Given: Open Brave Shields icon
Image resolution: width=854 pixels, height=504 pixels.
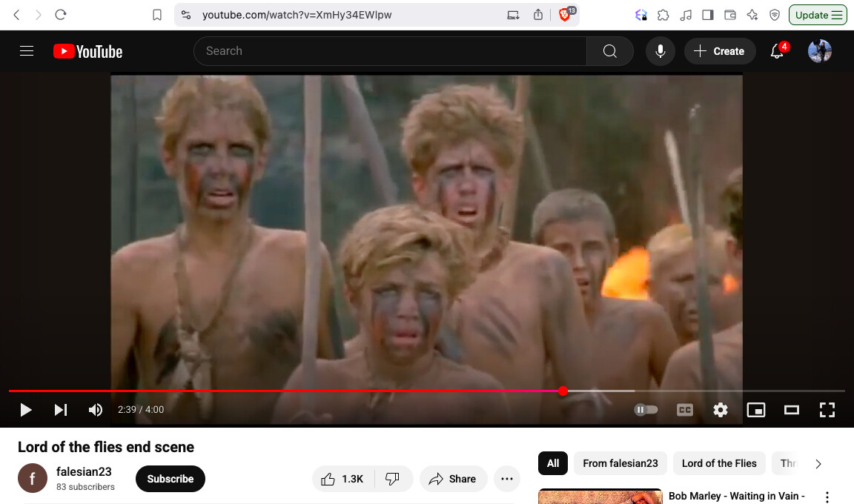Looking at the screenshot, I should [566, 14].
